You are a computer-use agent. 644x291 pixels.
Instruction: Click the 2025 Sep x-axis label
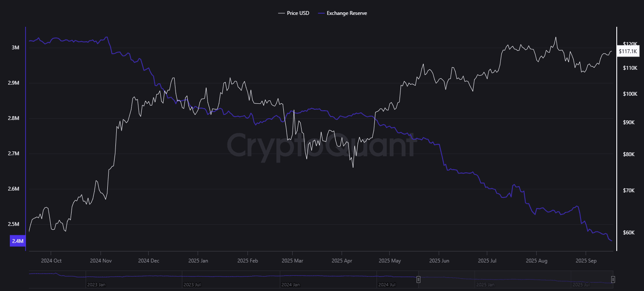tap(586, 260)
